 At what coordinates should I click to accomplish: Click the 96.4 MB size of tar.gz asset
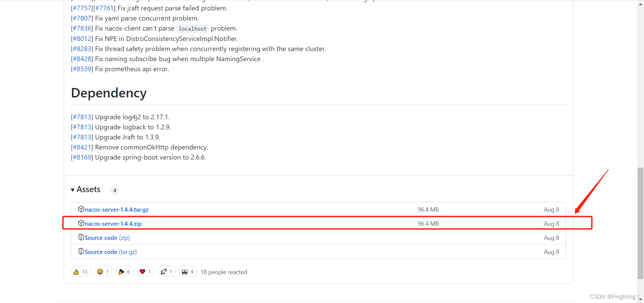pos(428,209)
